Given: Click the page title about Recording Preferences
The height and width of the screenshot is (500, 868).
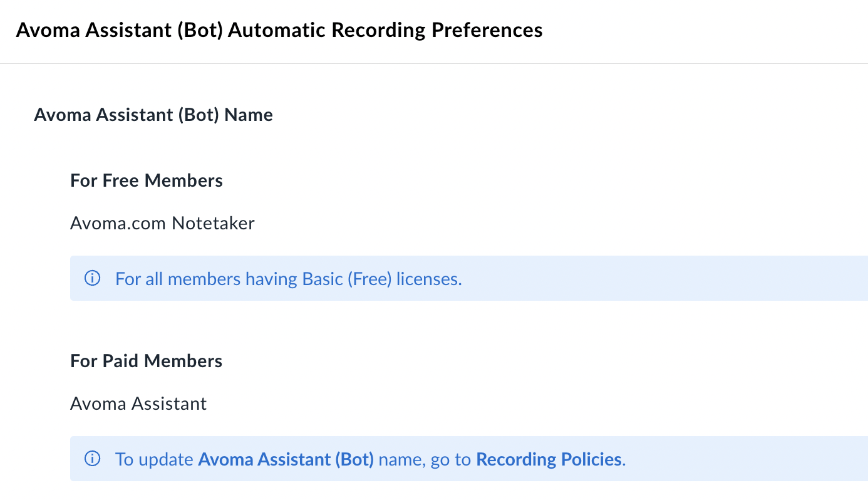Looking at the screenshot, I should pos(280,29).
